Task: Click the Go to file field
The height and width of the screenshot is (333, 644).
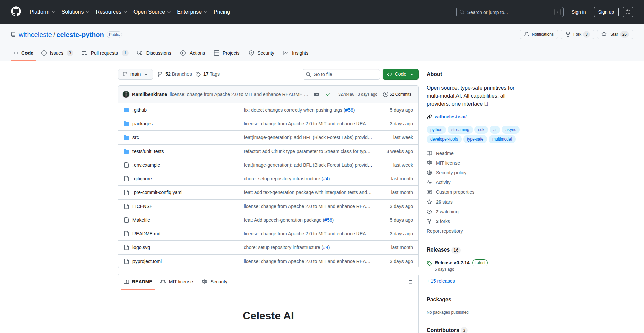Action: tap(341, 74)
